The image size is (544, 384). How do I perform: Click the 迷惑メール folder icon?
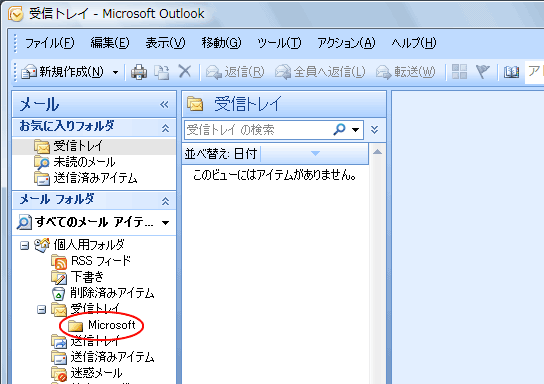[59, 374]
